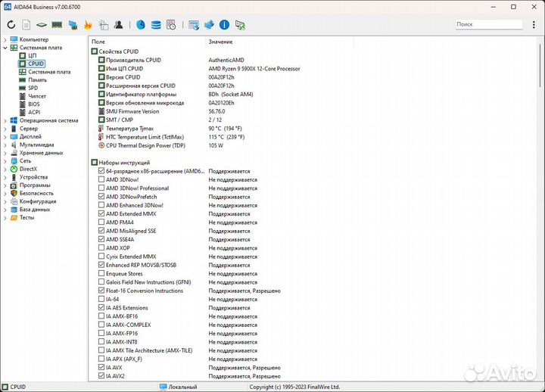Toggle the AMD 3DNow! checkbox

pos(101,179)
